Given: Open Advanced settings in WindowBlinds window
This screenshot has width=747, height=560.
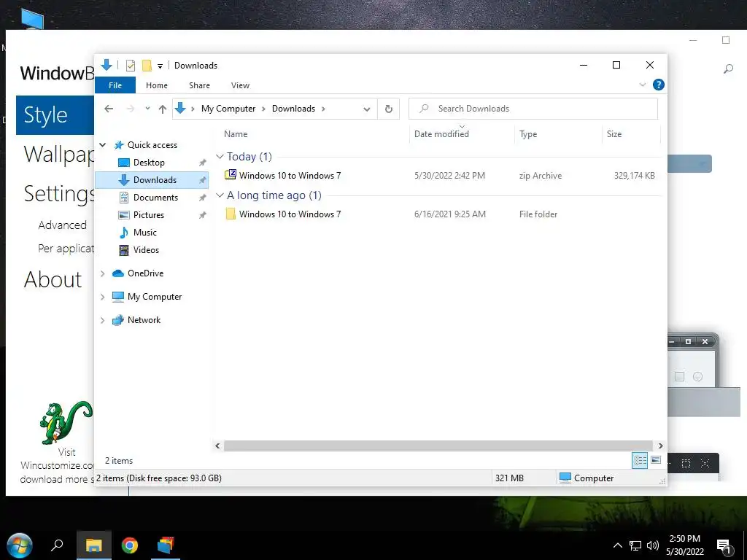Looking at the screenshot, I should pos(63,225).
